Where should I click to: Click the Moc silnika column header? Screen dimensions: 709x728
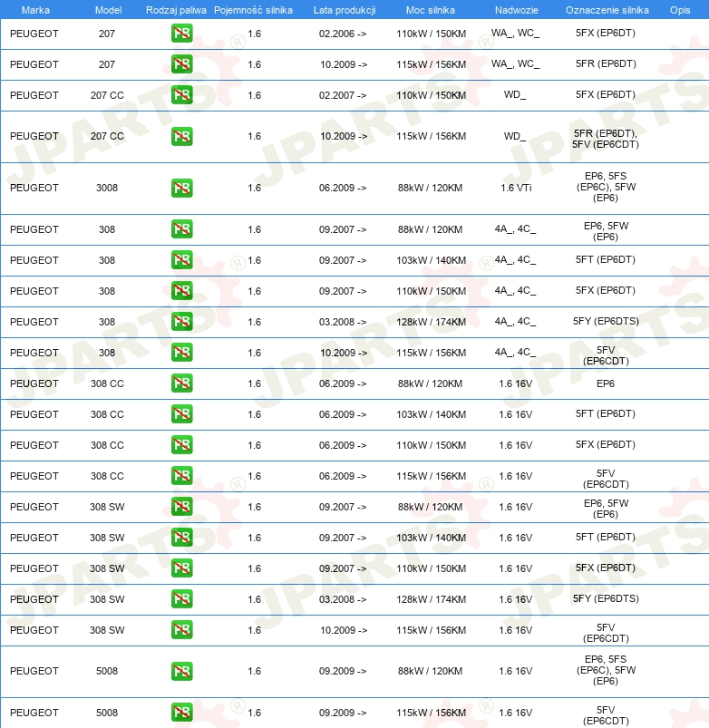point(431,10)
